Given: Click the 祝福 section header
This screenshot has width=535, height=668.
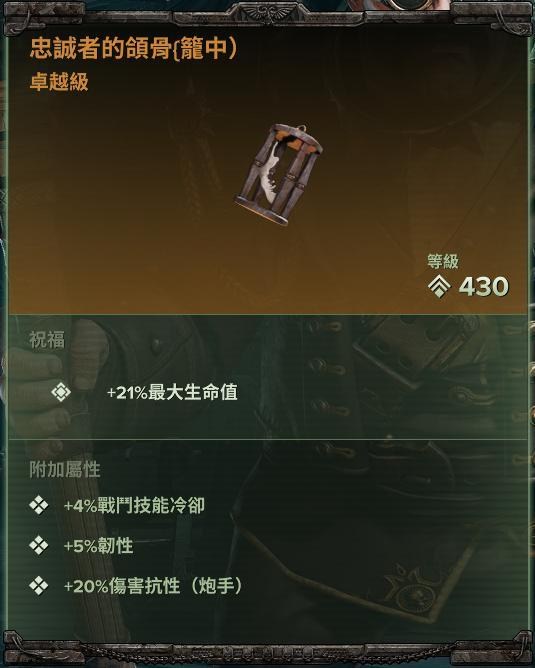Looking at the screenshot, I should click(x=47, y=340).
